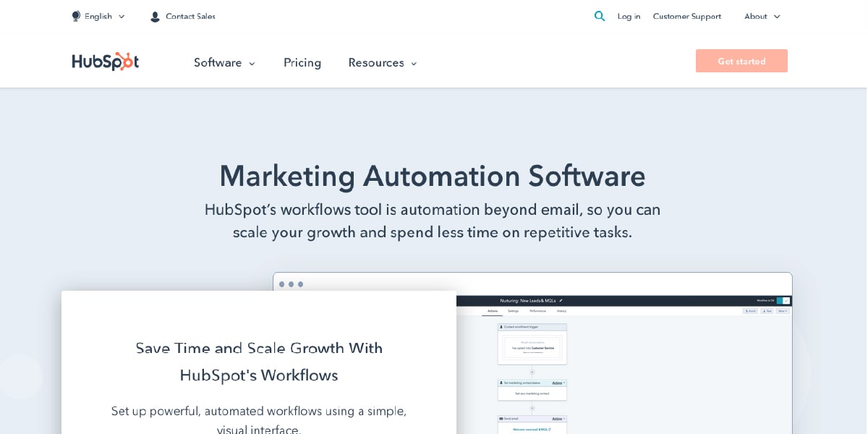Open the Welcome new lead & MQL link

coord(532,430)
